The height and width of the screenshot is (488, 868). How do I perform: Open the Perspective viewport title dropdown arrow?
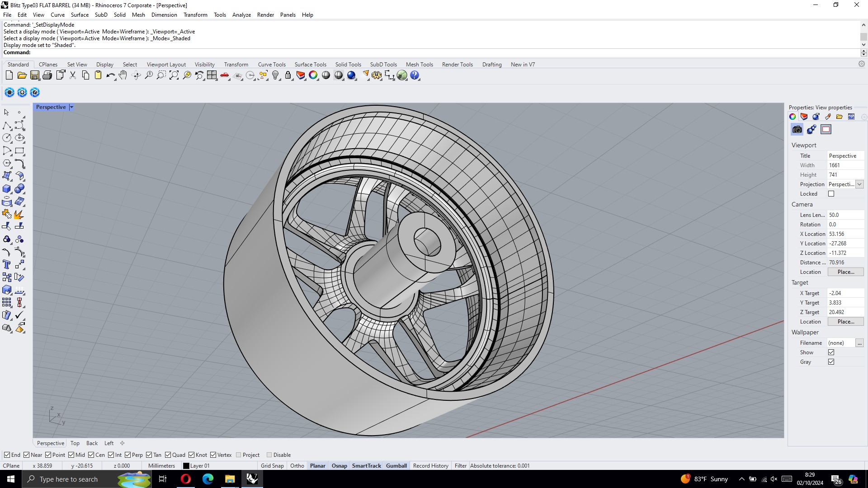pos(71,107)
